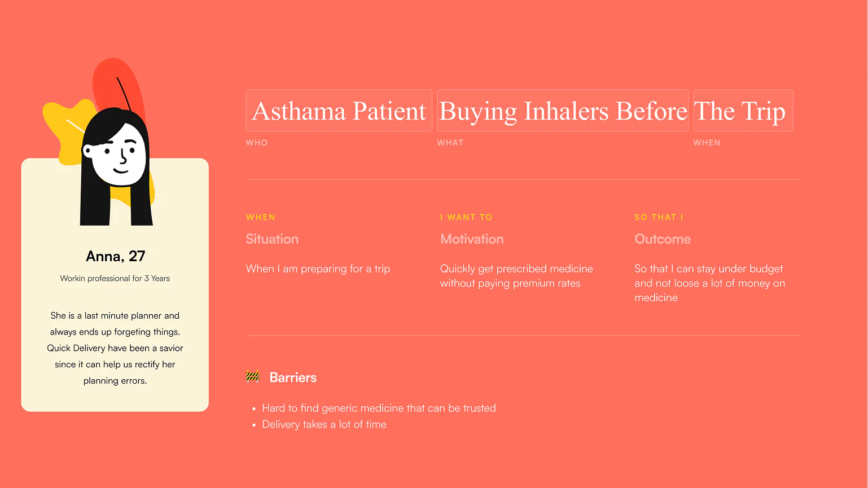Image resolution: width=868 pixels, height=488 pixels.
Task: Select the Anna, 27 name text
Action: coord(115,256)
